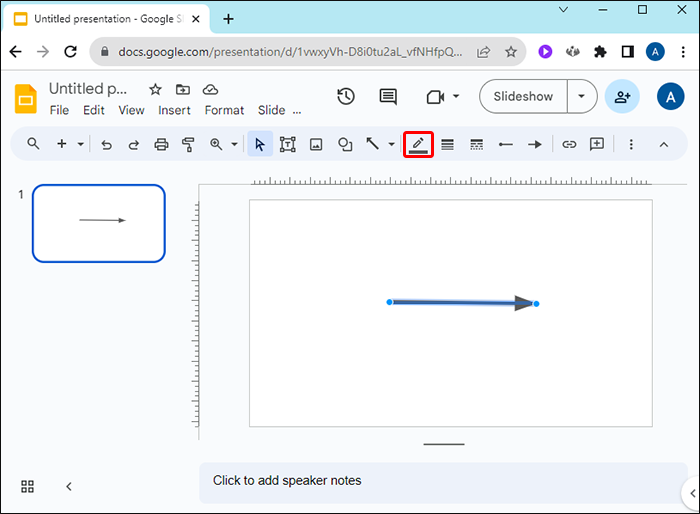Show hidden menus via ellipsis
The width and height of the screenshot is (700, 514).
tap(297, 112)
